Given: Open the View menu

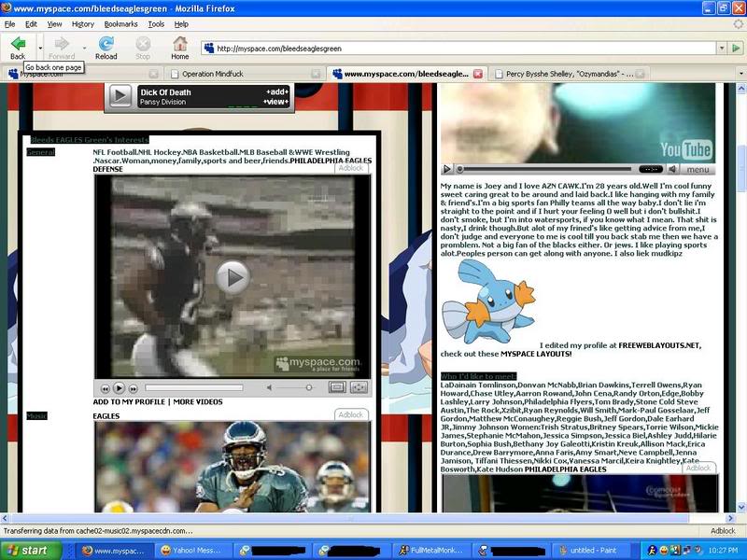Looking at the screenshot, I should pos(54,24).
